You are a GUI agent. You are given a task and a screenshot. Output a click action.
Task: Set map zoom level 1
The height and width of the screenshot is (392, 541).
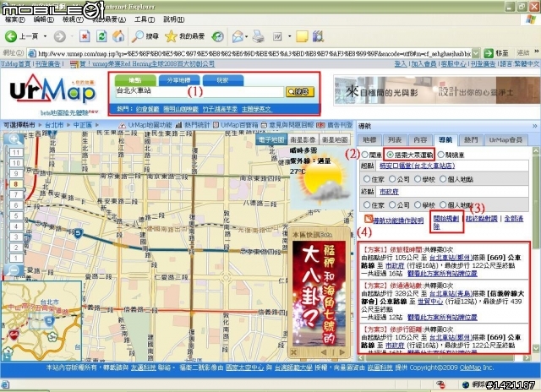click(16, 258)
